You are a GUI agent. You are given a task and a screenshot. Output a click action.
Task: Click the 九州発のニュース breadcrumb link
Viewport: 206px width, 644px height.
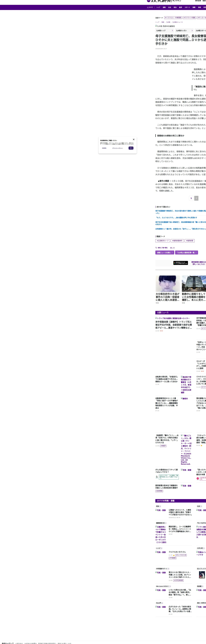click(177, 22)
